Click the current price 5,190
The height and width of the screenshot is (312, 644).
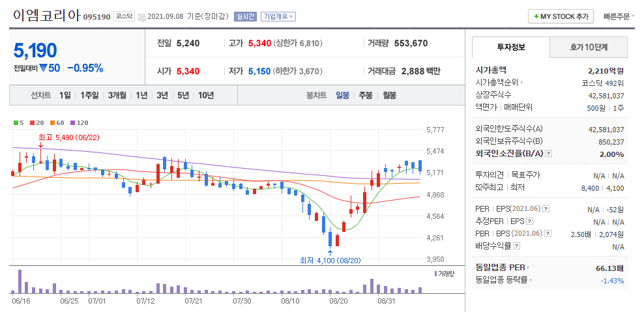[35, 51]
